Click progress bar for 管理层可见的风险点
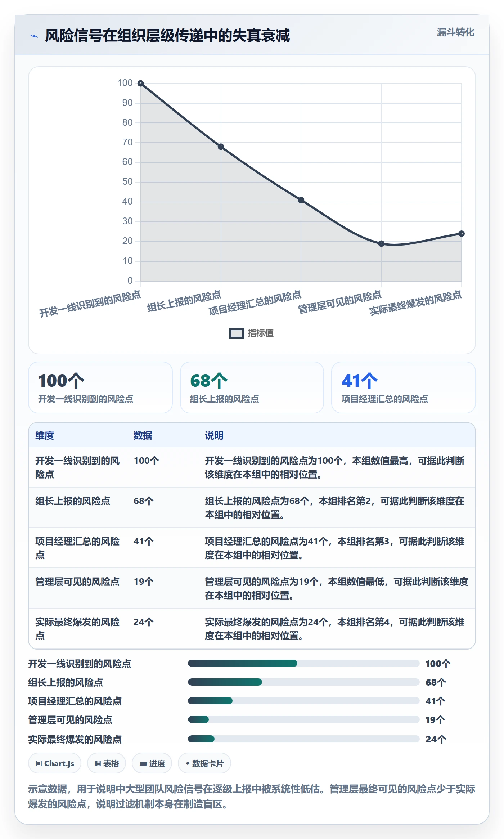Image resolution: width=504 pixels, height=839 pixels. tap(304, 719)
